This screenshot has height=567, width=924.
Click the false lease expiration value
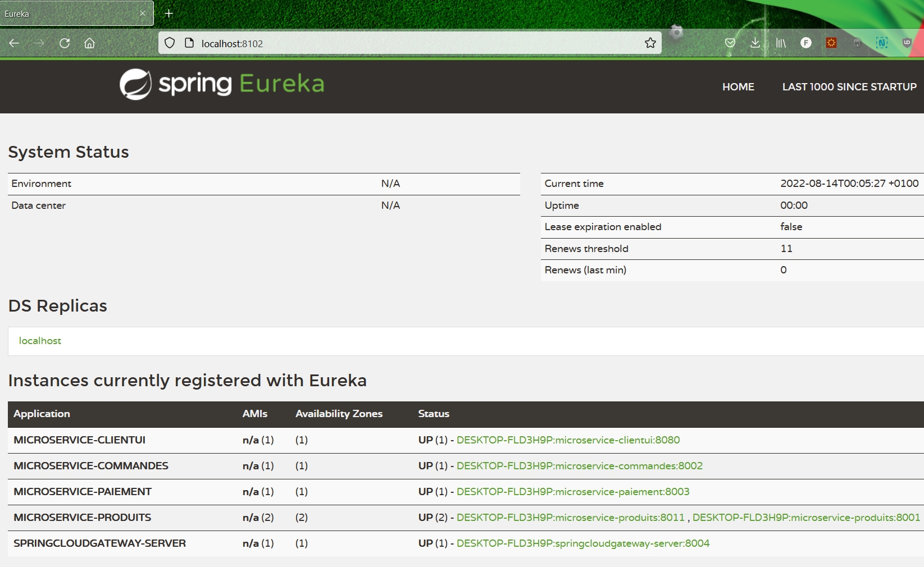point(791,227)
